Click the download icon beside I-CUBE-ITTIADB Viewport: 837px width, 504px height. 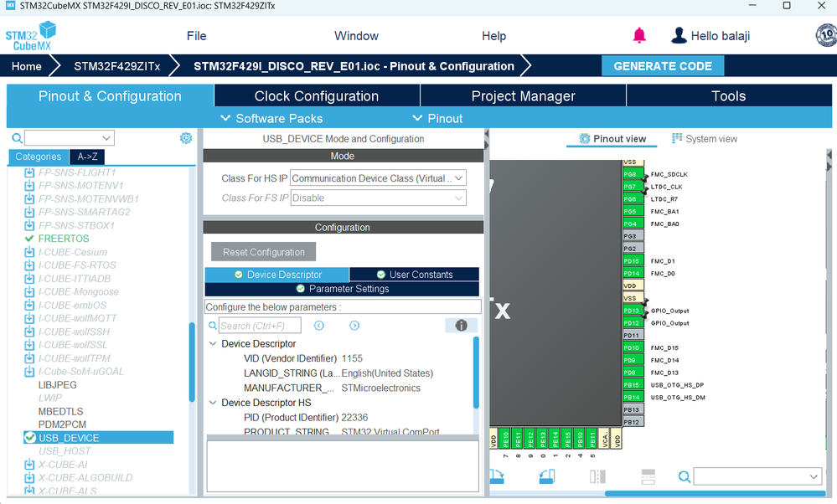pyautogui.click(x=29, y=279)
